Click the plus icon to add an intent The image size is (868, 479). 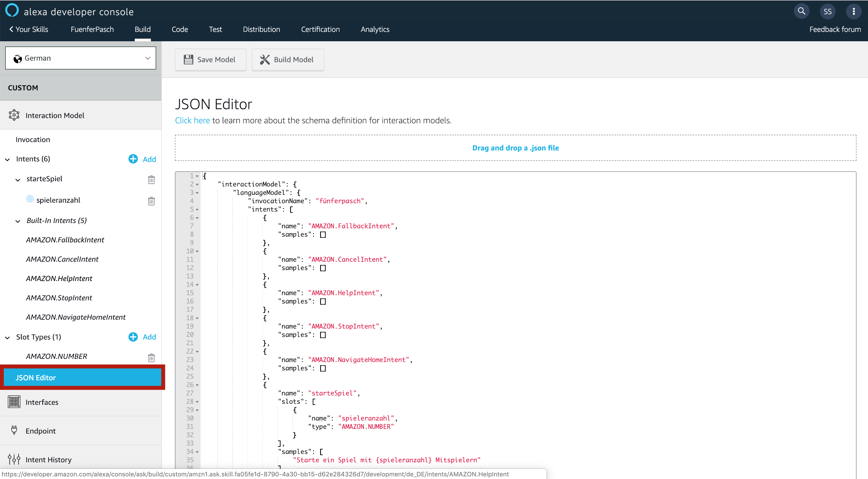[133, 159]
